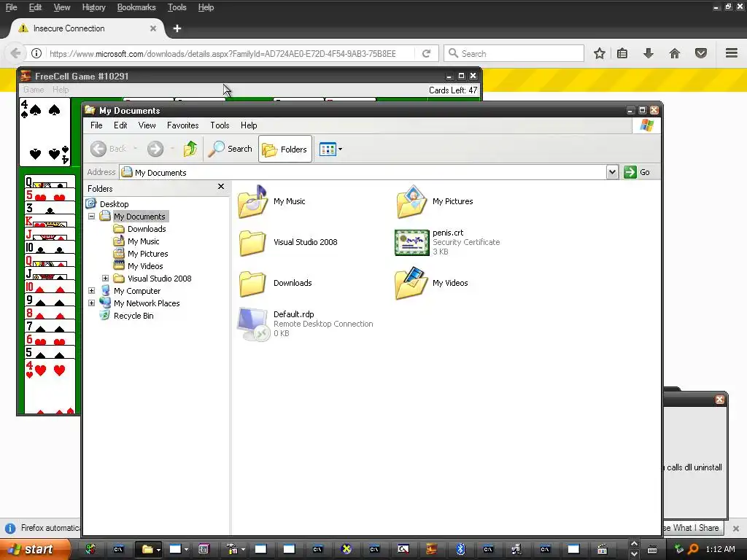Click the Go button beside Address bar
Image resolution: width=747 pixels, height=560 pixels.
tap(637, 172)
